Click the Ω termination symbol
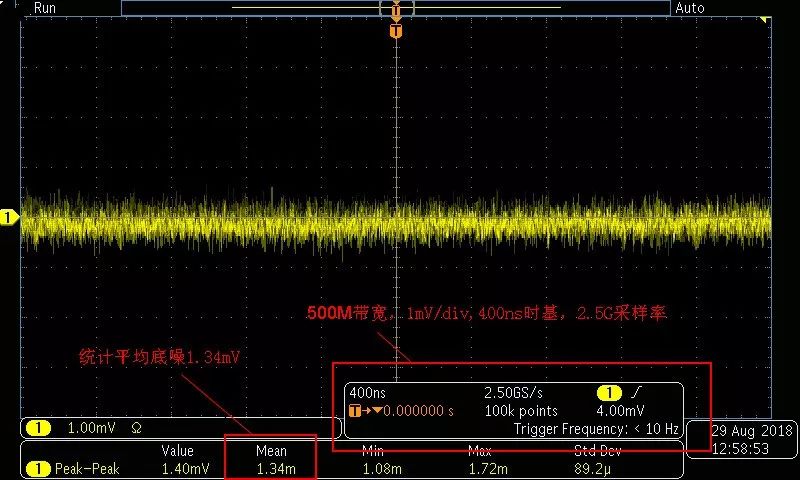800x480 pixels. [x=136, y=428]
